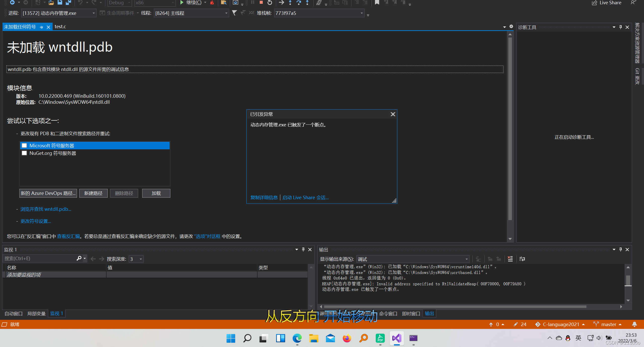Click the clear all output icon

[x=510, y=259]
